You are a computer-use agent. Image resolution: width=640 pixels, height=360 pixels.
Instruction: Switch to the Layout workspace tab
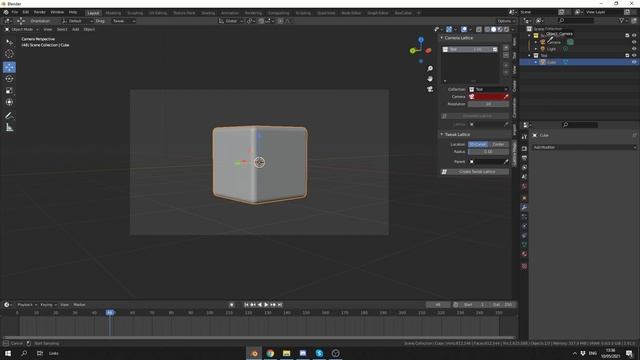pyautogui.click(x=93, y=13)
